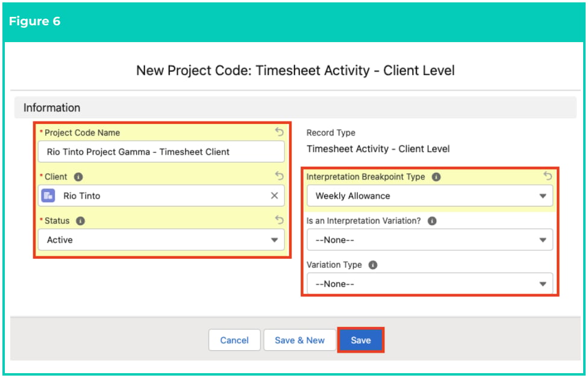Undo changes to Status field

(x=279, y=220)
